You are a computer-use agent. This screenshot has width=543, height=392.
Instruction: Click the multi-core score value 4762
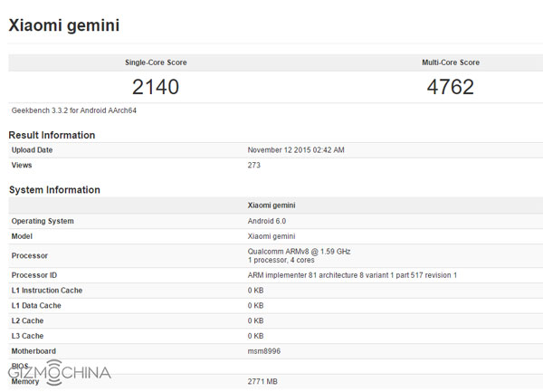pos(450,87)
